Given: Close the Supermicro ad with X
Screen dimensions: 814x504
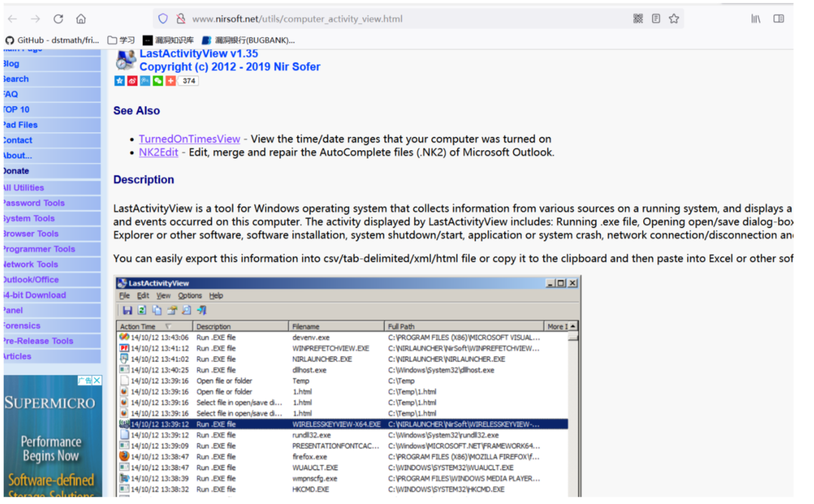Looking at the screenshot, I should 97,381.
